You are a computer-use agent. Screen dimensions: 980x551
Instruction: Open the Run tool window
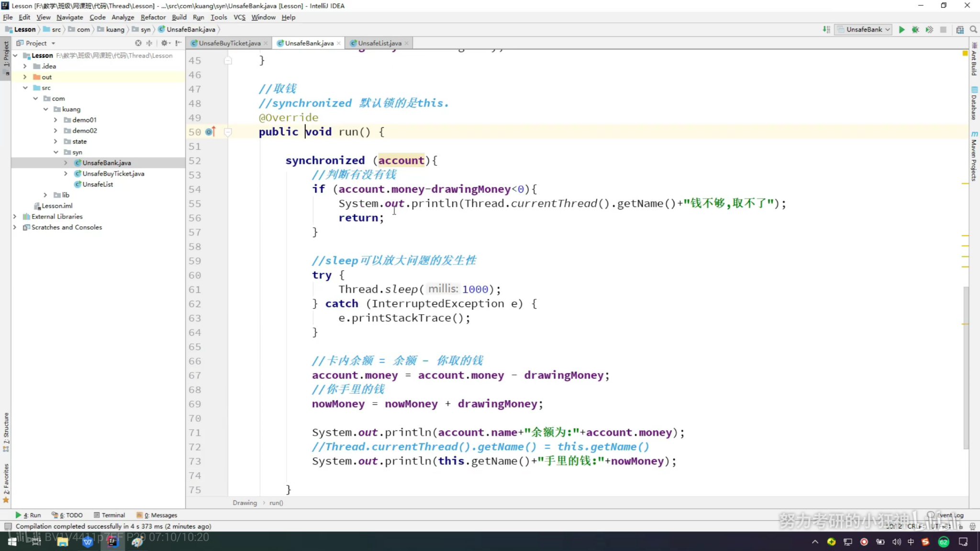(28, 515)
